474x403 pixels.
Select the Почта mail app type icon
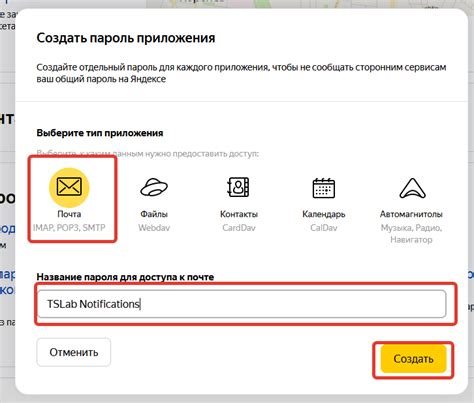(x=69, y=187)
